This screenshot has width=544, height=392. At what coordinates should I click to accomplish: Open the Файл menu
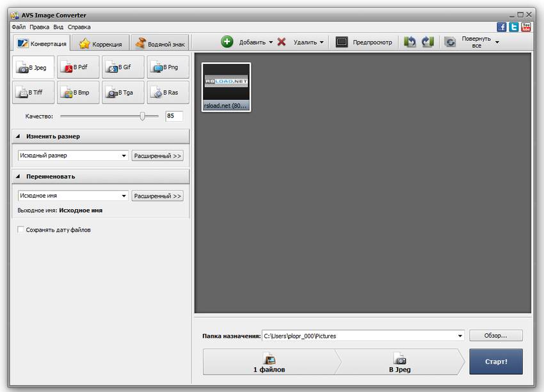17,26
